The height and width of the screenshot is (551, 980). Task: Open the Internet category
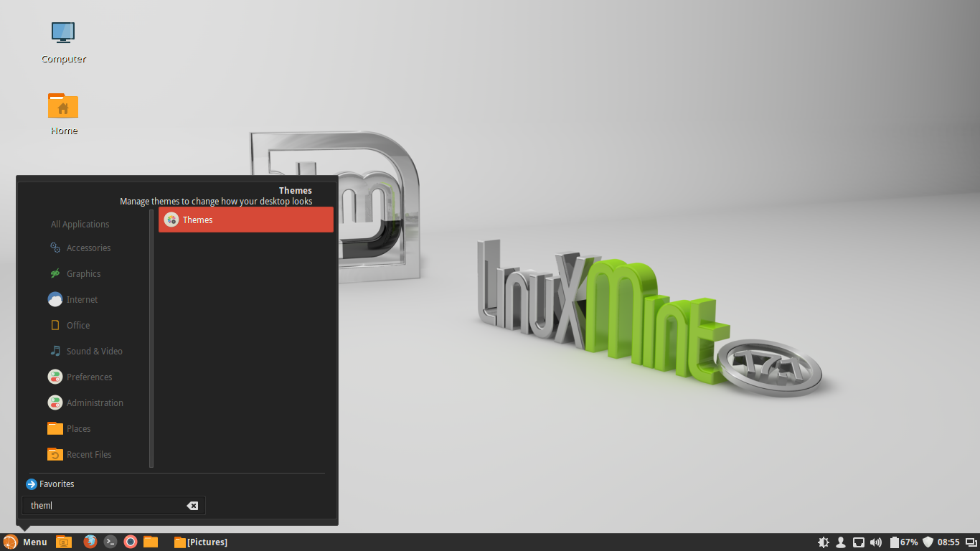[x=73, y=299]
